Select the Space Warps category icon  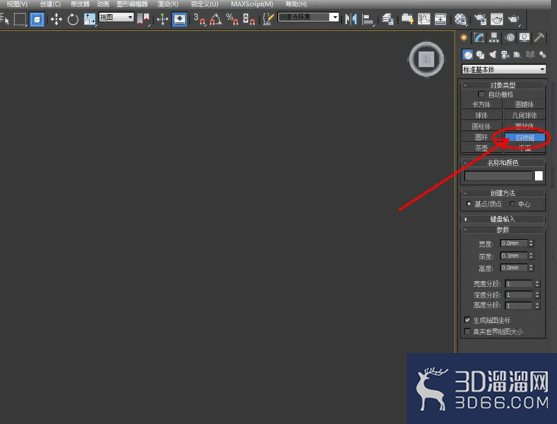(x=530, y=55)
